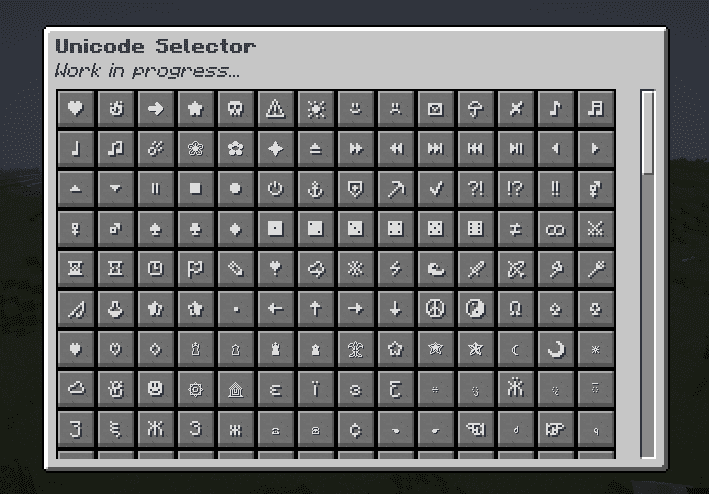This screenshot has height=494, width=709.
Task: Click the anchor symbol
Action: (x=315, y=188)
